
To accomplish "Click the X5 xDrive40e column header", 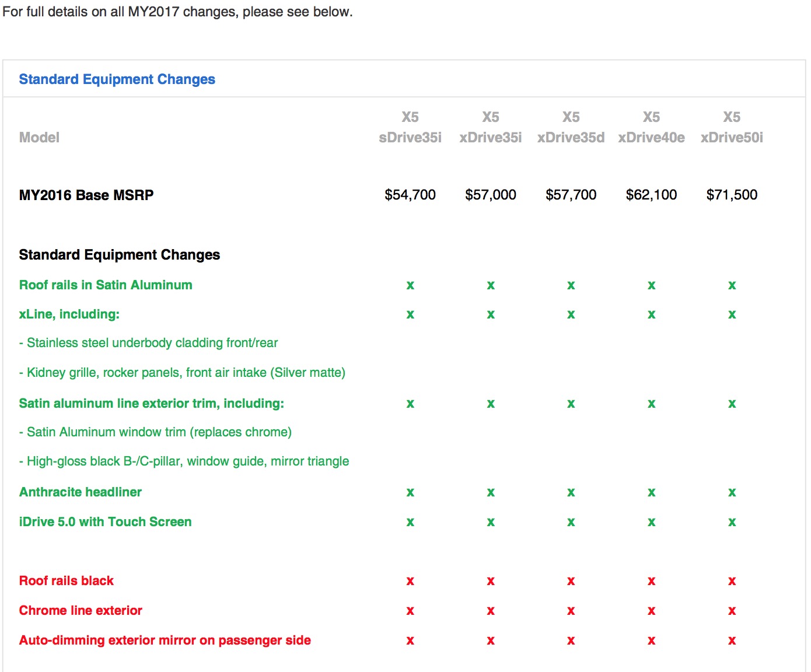I will click(x=652, y=127).
